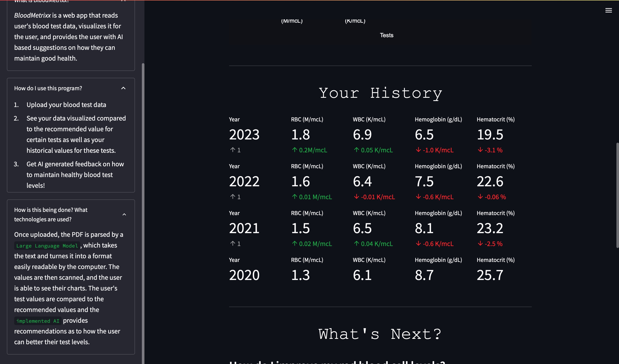Image resolution: width=619 pixels, height=364 pixels.
Task: Open the hamburger menu at top right
Action: 608,10
